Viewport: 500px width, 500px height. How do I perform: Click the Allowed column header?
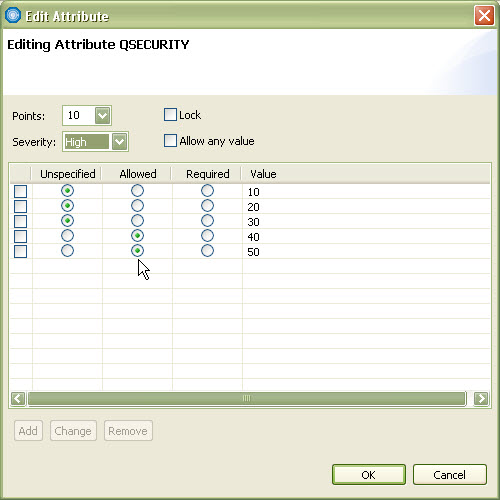137,174
